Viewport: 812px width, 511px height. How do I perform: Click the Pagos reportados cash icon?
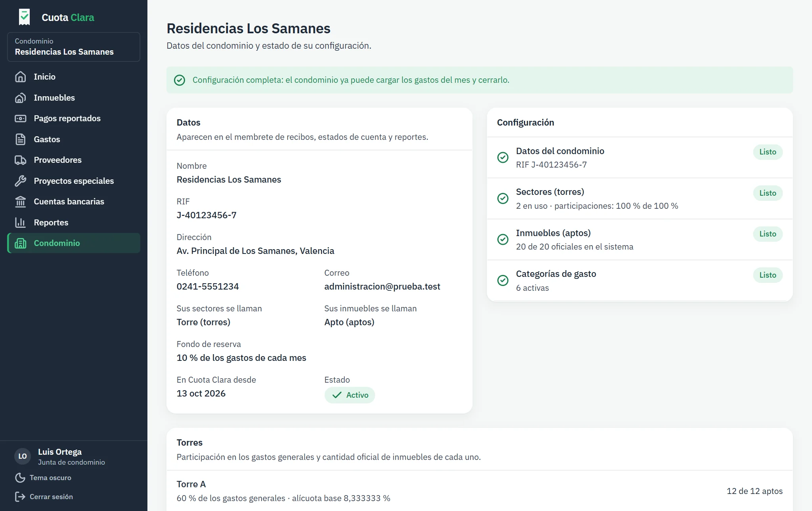tap(20, 118)
